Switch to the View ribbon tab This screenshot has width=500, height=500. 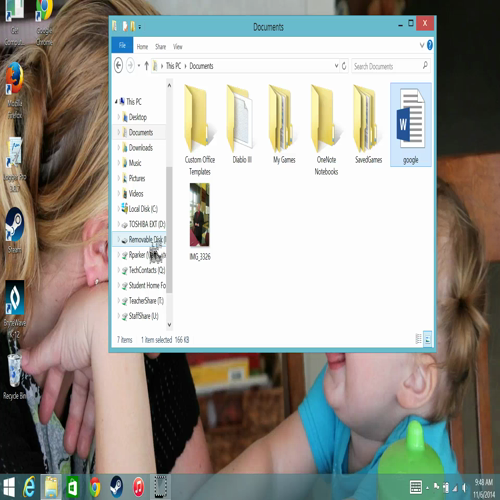178,47
